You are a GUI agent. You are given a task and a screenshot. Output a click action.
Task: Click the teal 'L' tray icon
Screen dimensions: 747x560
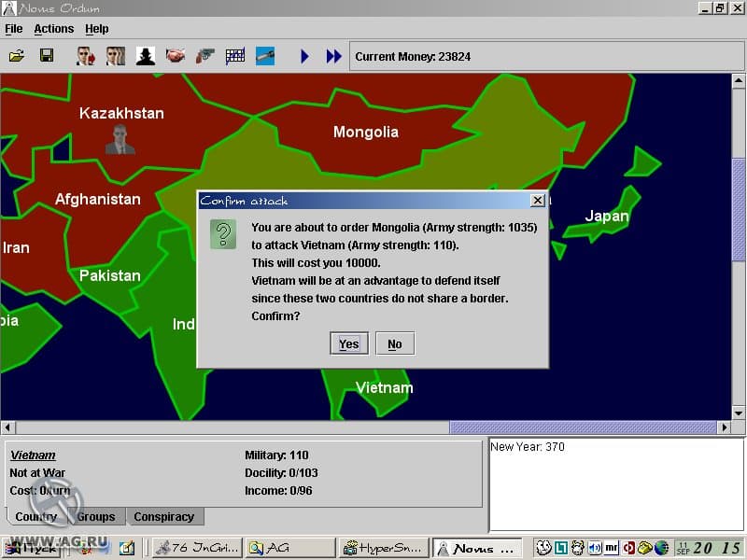pyautogui.click(x=561, y=548)
